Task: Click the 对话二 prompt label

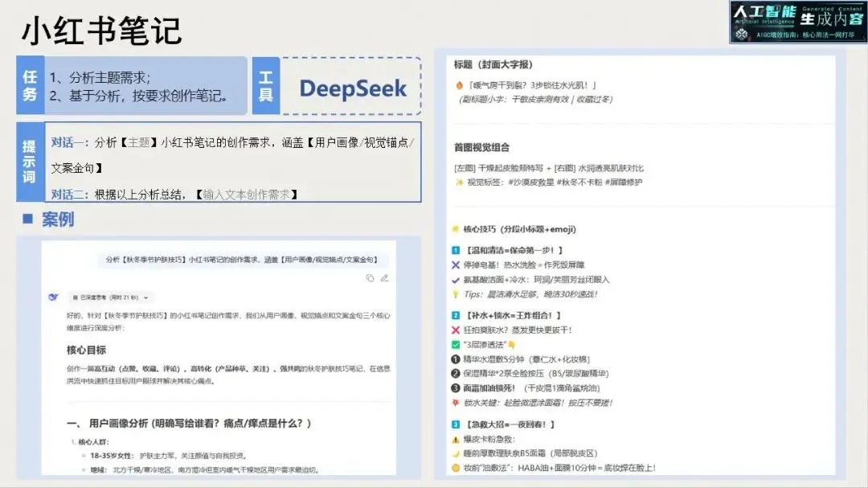Action: [x=69, y=195]
